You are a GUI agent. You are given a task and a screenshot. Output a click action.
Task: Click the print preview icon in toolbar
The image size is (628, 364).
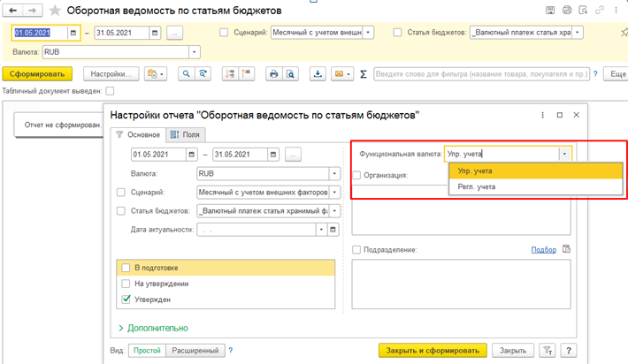[290, 74]
